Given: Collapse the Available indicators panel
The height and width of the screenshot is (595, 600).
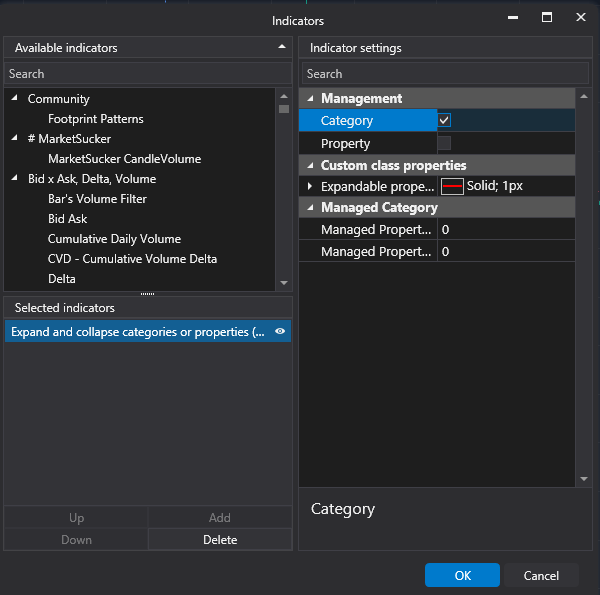Looking at the screenshot, I should coord(282,47).
